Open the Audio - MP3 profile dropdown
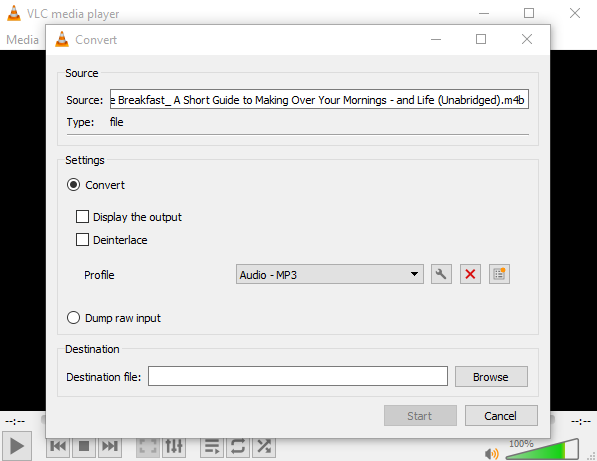The image size is (597, 461). click(x=330, y=274)
